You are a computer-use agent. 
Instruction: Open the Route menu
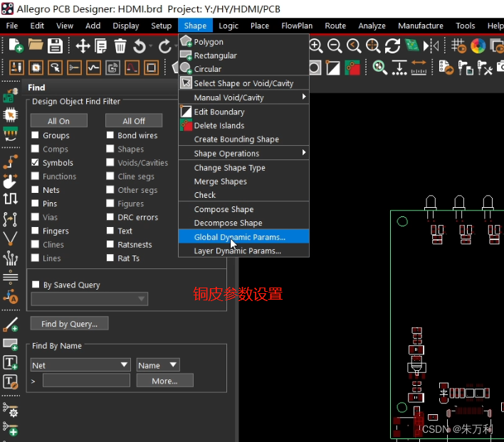tap(335, 26)
